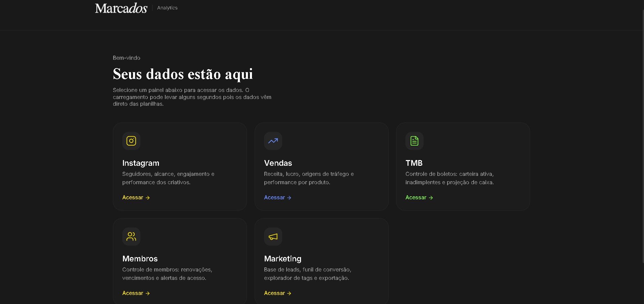
Task: Open the Acessar link in Marketing card
Action: pyautogui.click(x=278, y=293)
